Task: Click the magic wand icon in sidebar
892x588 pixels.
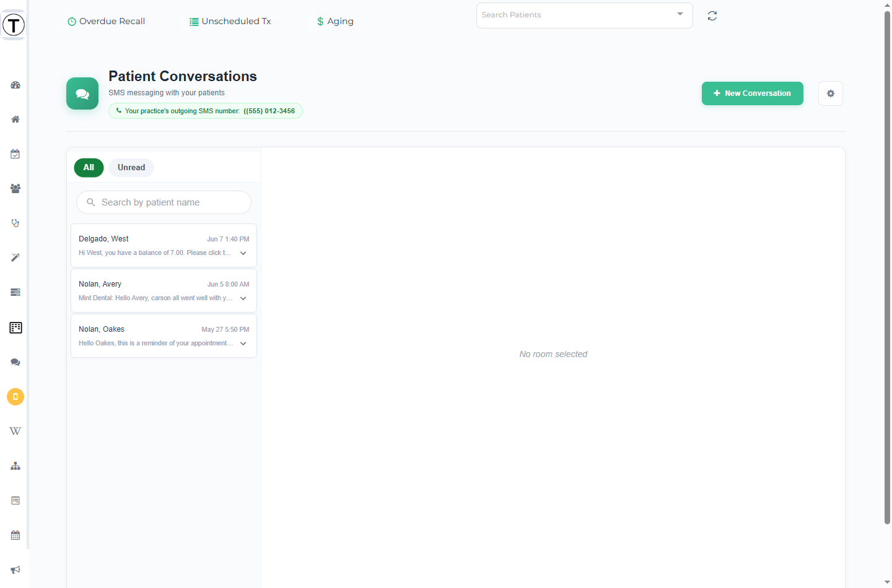Action: [15, 257]
